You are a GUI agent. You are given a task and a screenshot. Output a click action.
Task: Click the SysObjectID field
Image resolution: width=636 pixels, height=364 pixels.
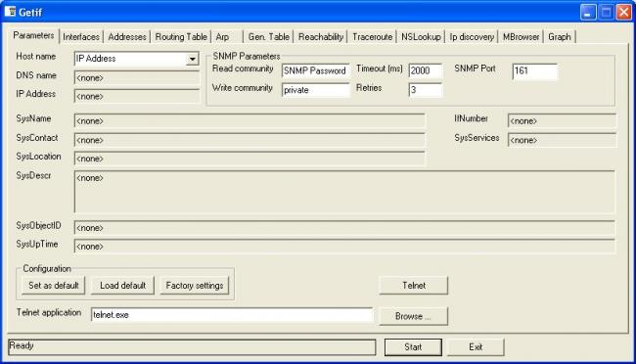(x=344, y=228)
